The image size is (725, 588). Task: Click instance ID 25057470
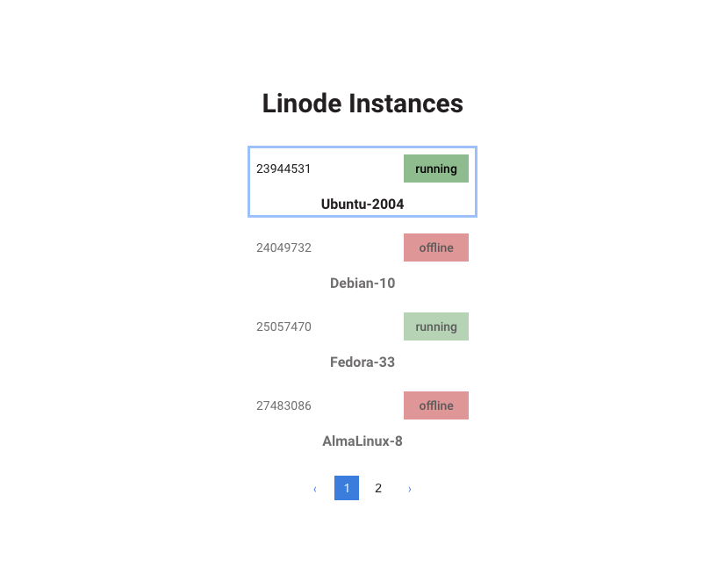click(x=284, y=326)
